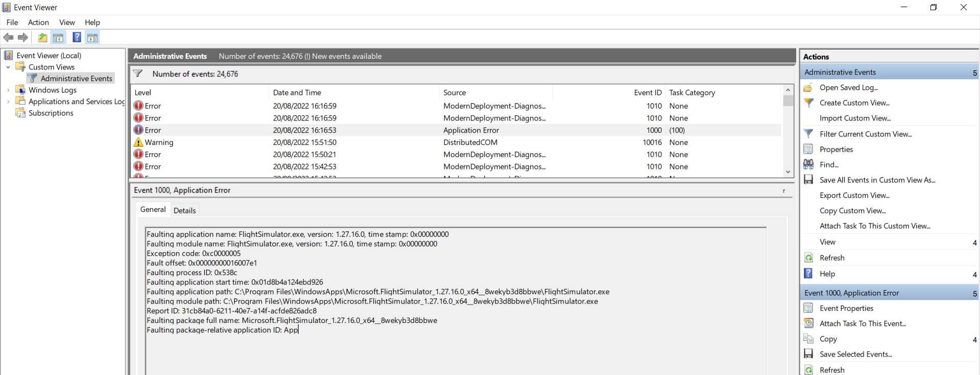This screenshot has width=980, height=375.
Task: Switch to the Details tab
Action: point(184,211)
